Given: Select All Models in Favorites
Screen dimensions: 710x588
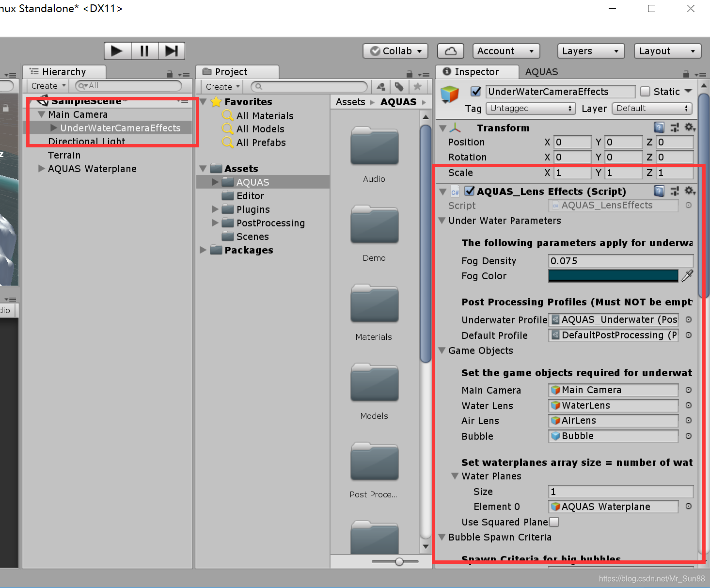Looking at the screenshot, I should coord(260,129).
